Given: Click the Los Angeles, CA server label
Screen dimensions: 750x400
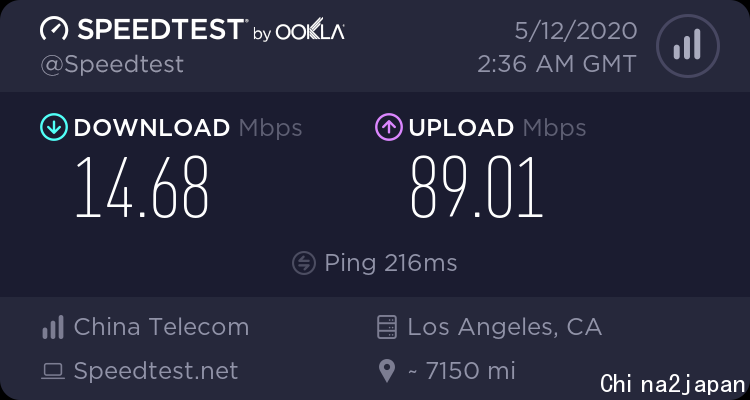Looking at the screenshot, I should pyautogui.click(x=505, y=327).
